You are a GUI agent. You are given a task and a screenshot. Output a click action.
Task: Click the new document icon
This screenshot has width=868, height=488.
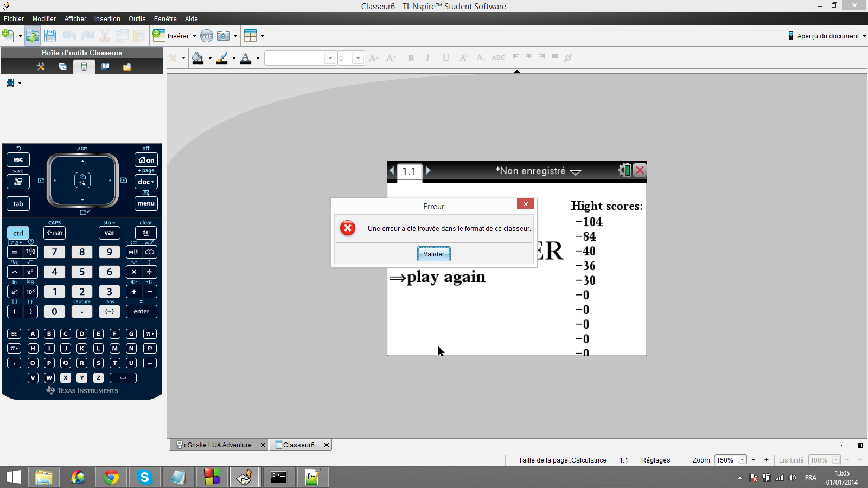pos(8,36)
